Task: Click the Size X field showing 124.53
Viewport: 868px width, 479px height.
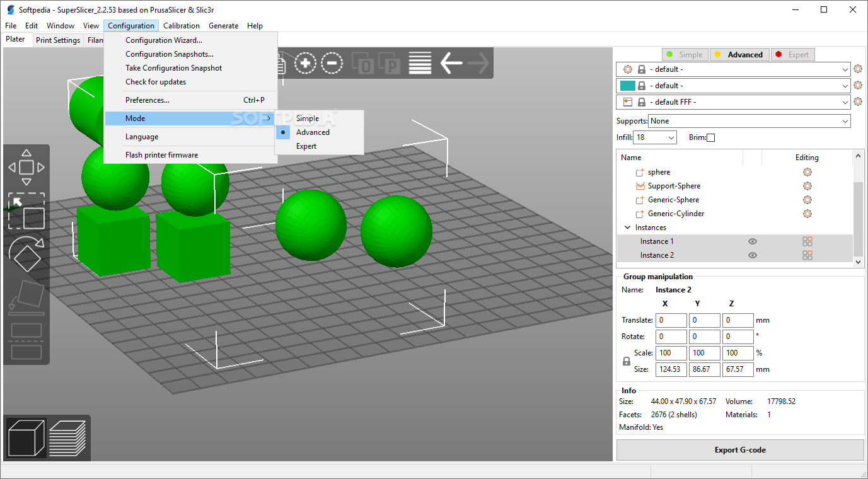Action: point(671,369)
